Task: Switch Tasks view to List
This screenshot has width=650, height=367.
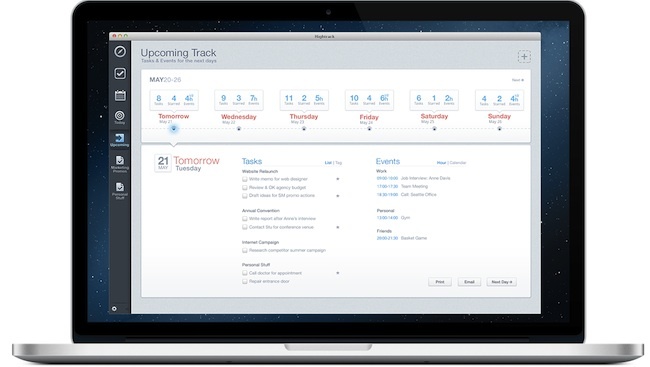Action: tap(328, 163)
